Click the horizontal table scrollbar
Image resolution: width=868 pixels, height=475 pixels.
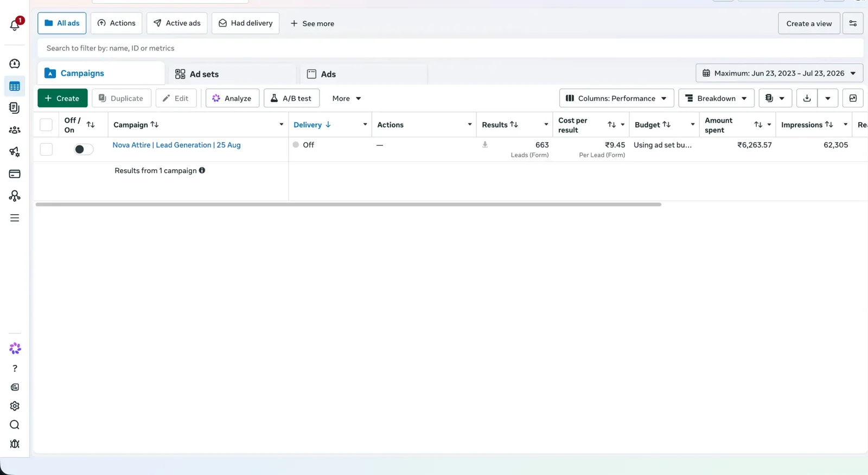pyautogui.click(x=348, y=204)
